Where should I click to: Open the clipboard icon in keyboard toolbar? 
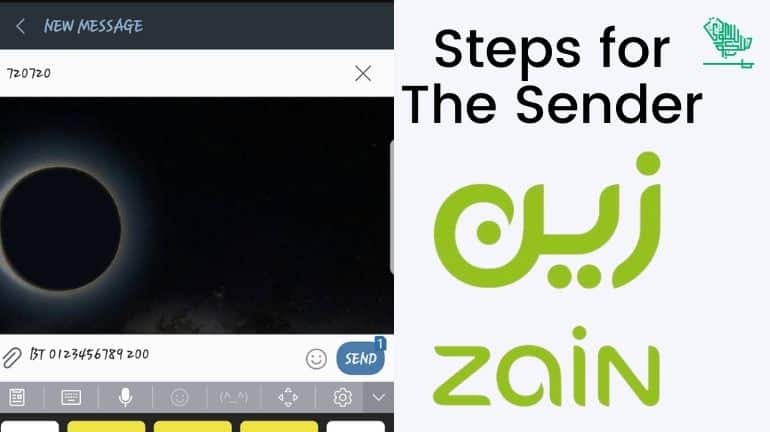(x=17, y=397)
